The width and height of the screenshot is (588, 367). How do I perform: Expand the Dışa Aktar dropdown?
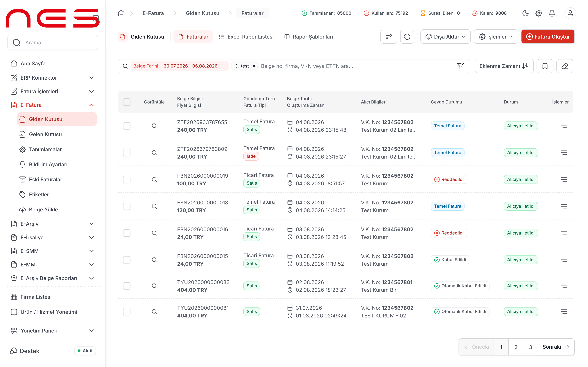pos(445,37)
